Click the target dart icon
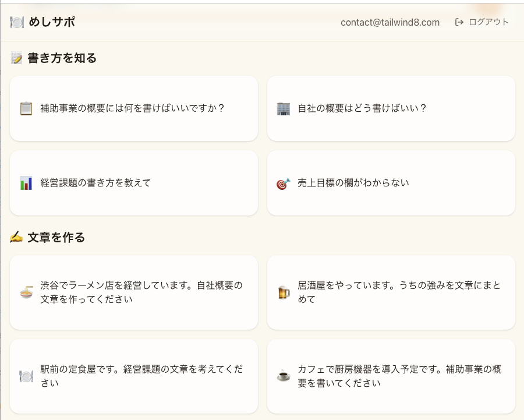 283,184
